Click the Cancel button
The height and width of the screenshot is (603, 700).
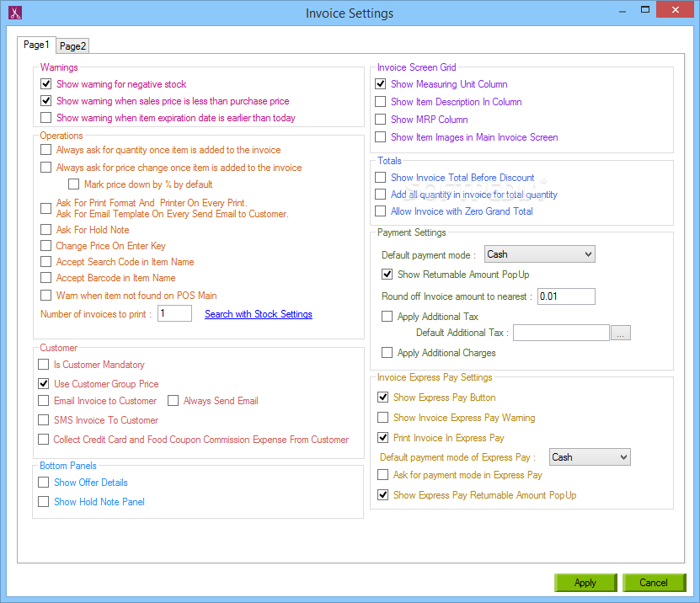[x=654, y=583]
